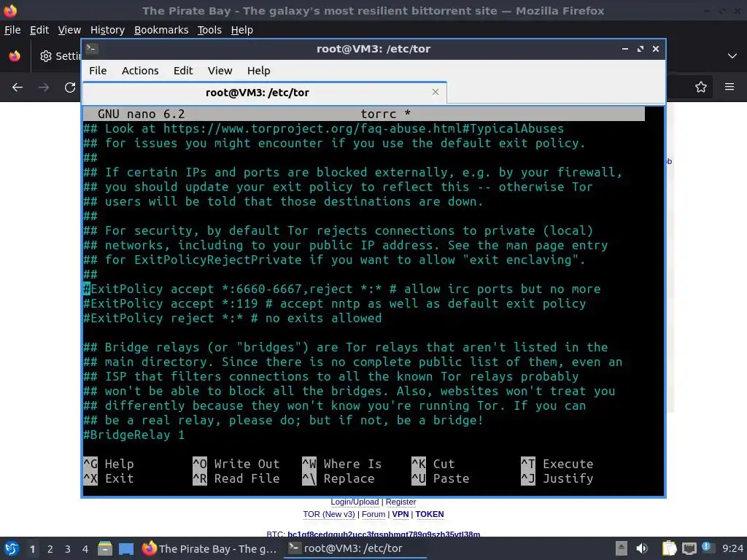The width and height of the screenshot is (747, 560).
Task: Minimize the terminal window
Action: (624, 49)
